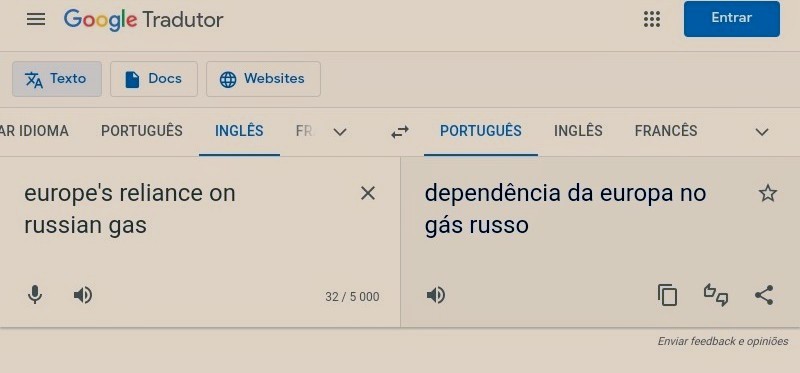Viewport: 800px width, 373px height.
Task: Expand more source languages chevron
Action: [x=340, y=132]
